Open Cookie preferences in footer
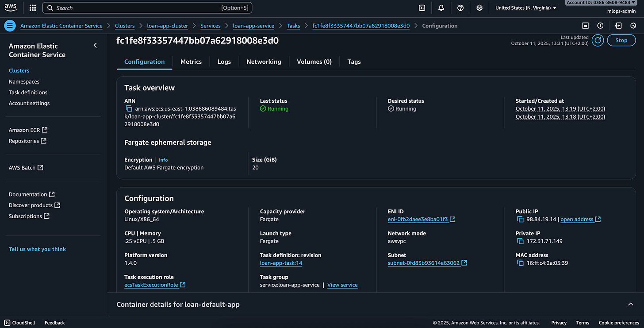 pos(619,323)
